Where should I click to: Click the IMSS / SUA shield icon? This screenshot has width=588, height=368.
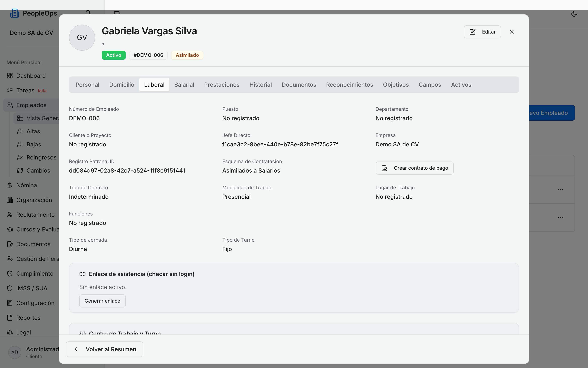click(x=10, y=288)
